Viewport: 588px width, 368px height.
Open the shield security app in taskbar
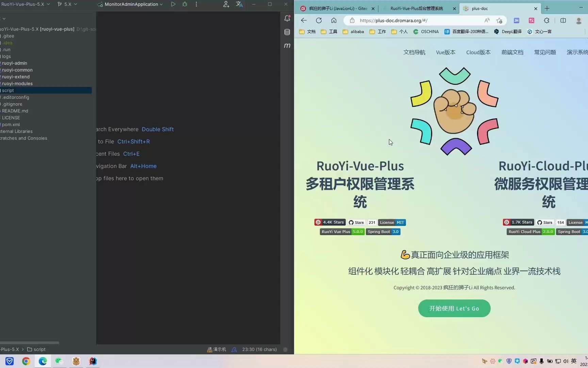pos(10,361)
